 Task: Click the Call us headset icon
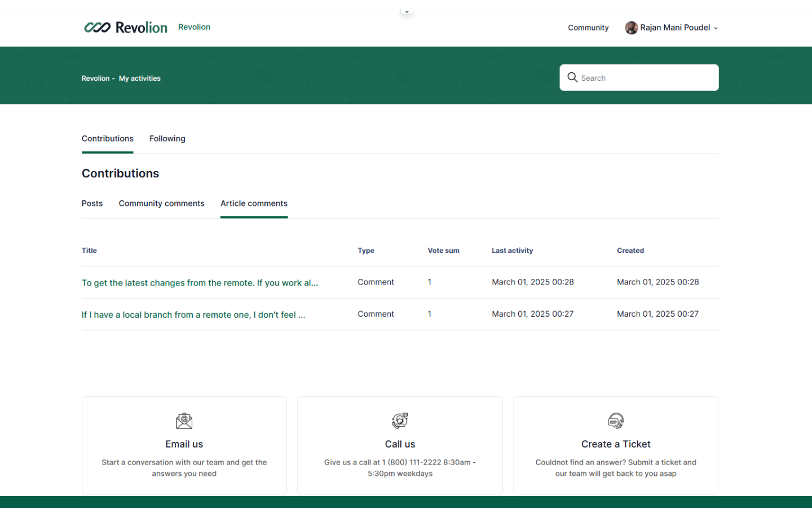[x=400, y=421]
